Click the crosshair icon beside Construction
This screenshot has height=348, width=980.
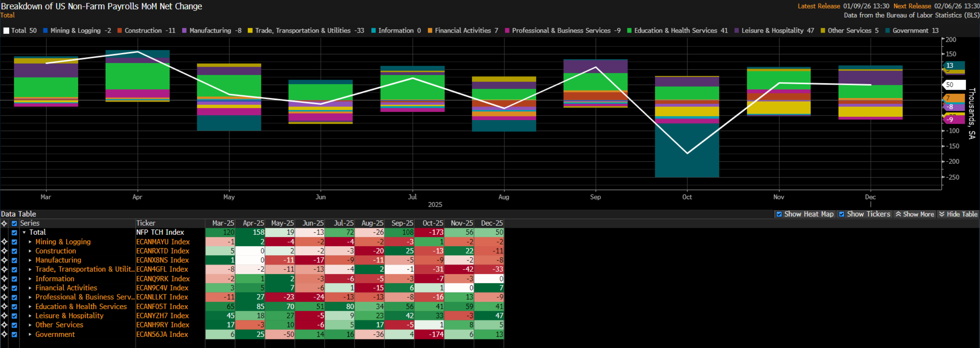point(4,251)
